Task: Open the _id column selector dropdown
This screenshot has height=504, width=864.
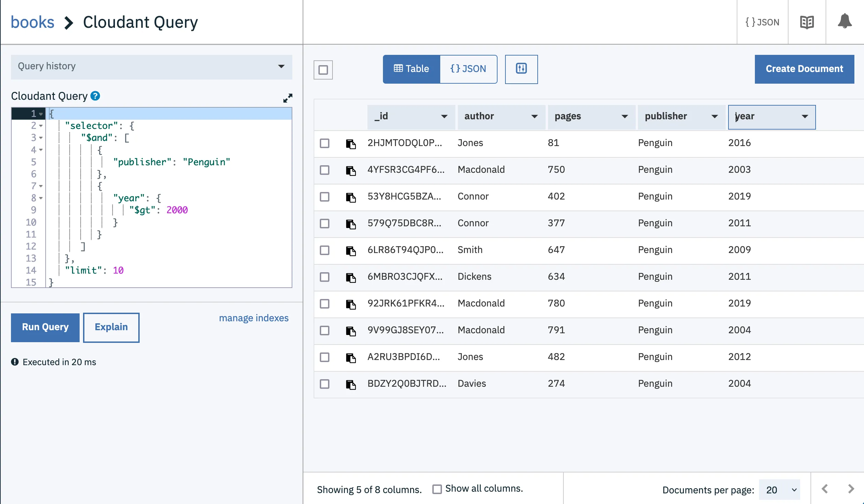Action: [411, 117]
